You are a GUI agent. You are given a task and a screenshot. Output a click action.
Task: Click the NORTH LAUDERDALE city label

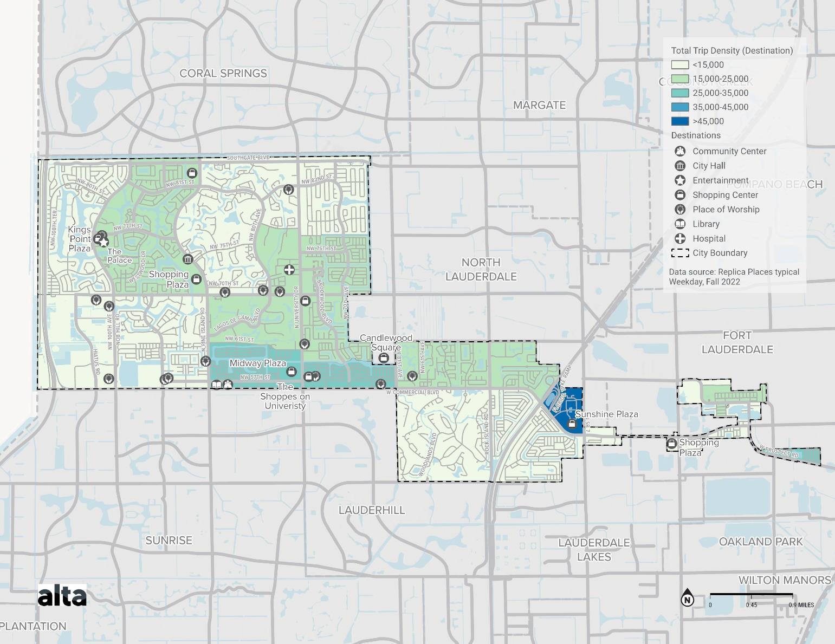coord(481,269)
